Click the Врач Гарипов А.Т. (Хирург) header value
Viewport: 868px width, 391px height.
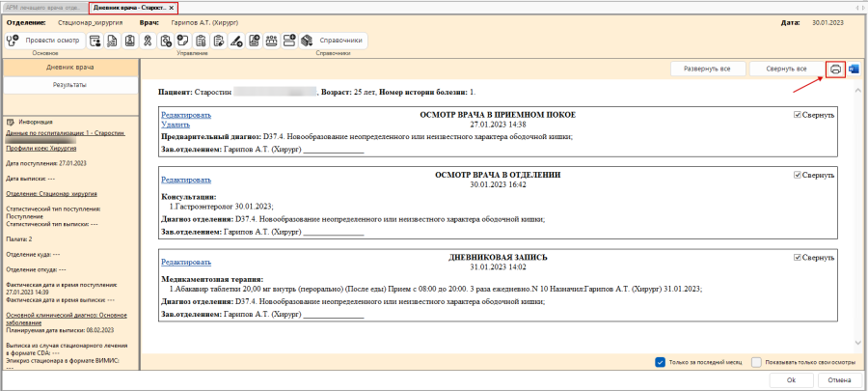coord(206,23)
